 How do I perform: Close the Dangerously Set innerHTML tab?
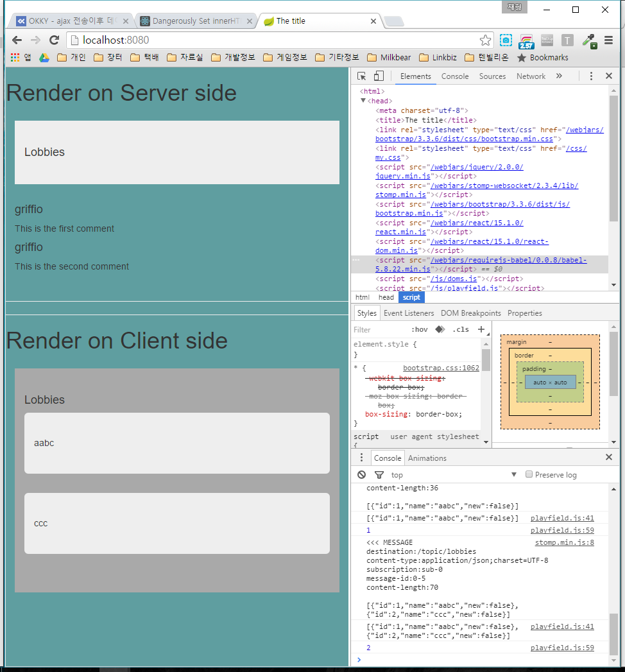pos(250,21)
